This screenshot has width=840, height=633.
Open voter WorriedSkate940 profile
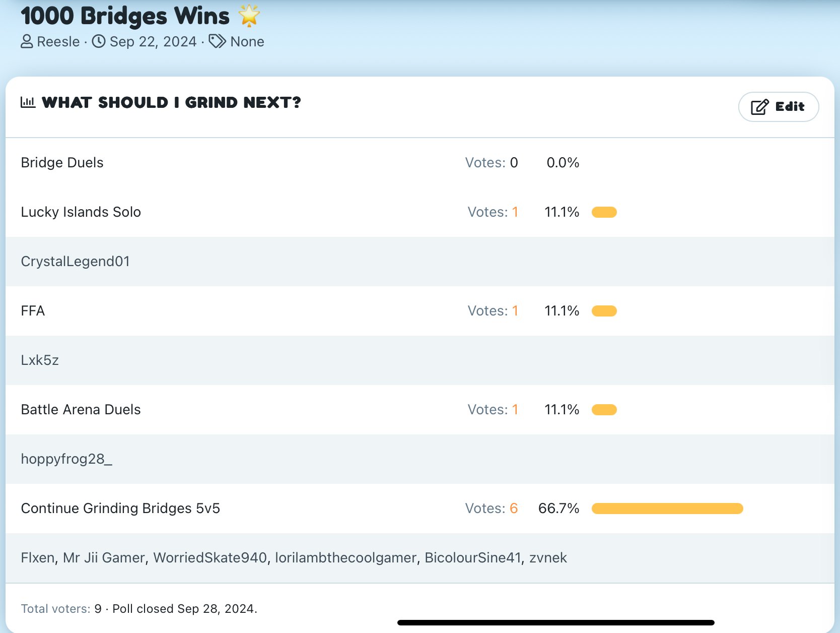click(x=210, y=557)
